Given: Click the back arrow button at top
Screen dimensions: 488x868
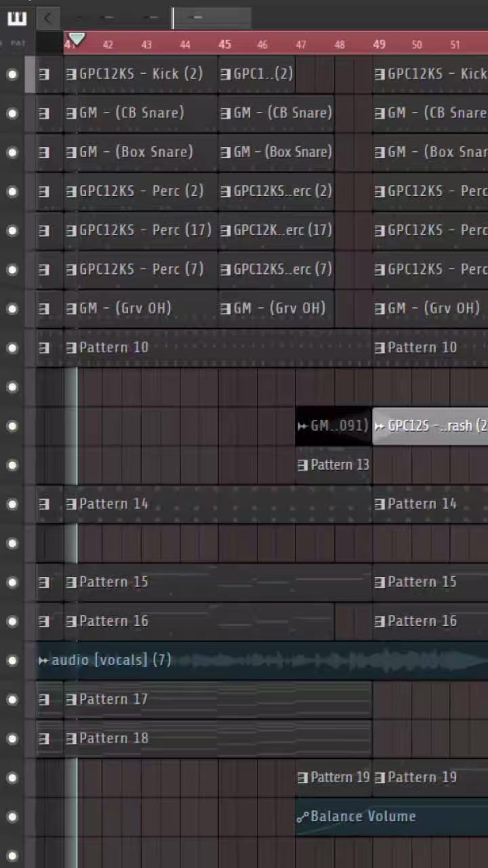Looking at the screenshot, I should coord(47,18).
